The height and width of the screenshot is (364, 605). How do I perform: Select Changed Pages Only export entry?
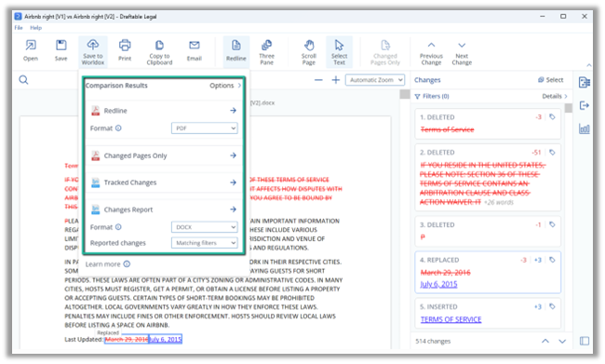coord(164,155)
